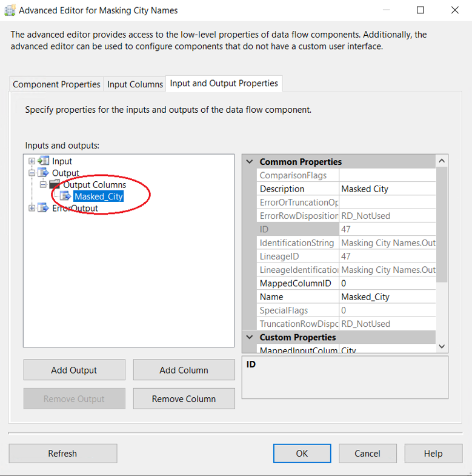Click the Refresh button
This screenshot has width=472, height=476.
click(62, 454)
